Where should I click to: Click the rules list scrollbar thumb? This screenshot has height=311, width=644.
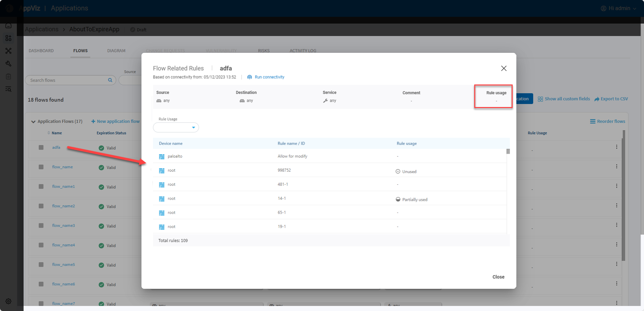pos(508,151)
